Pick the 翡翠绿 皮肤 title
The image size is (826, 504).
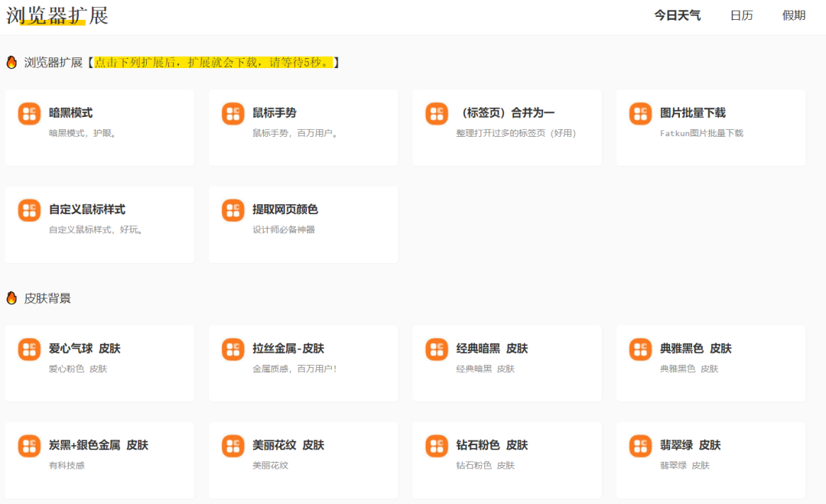click(x=690, y=445)
